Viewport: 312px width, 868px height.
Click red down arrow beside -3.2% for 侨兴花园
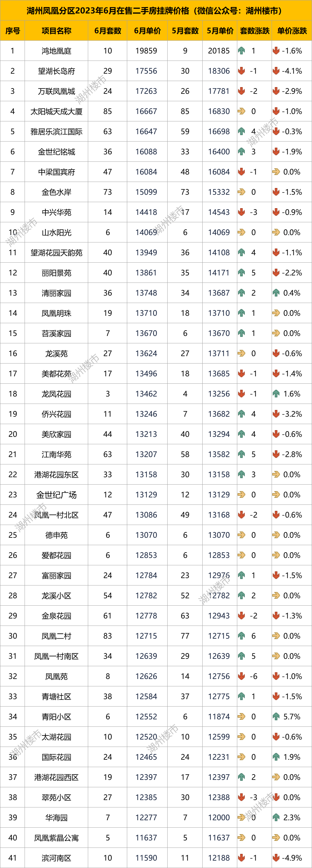[276, 414]
